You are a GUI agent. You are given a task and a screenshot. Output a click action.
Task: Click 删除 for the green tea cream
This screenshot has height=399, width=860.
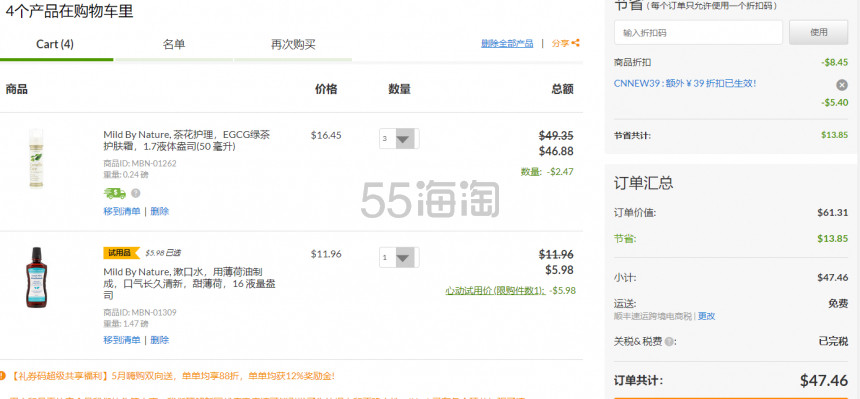[160, 211]
